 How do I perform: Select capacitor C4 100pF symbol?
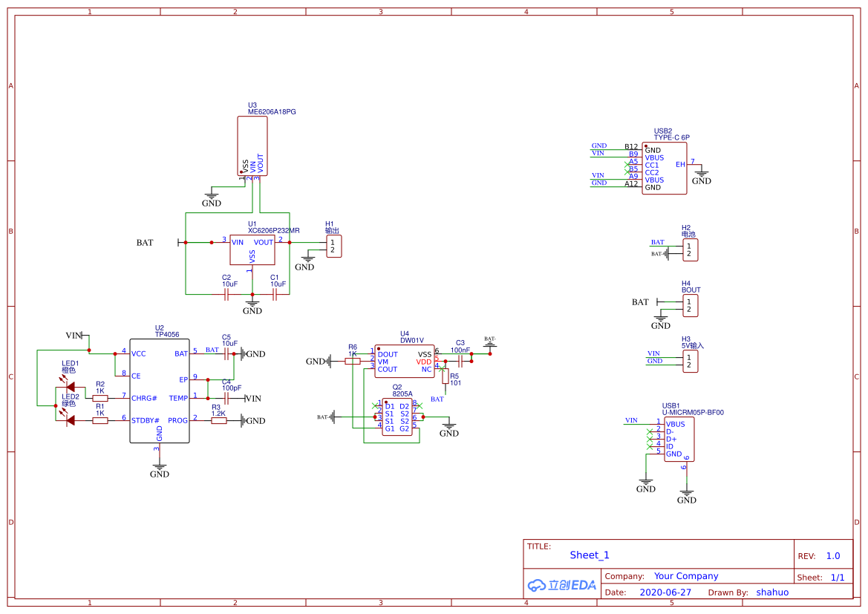[x=226, y=398]
